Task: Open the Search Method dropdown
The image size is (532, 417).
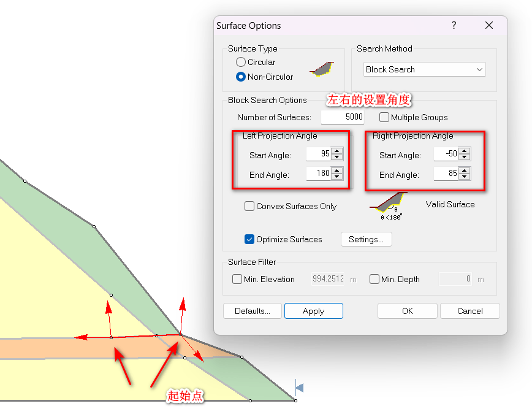Action: click(424, 69)
